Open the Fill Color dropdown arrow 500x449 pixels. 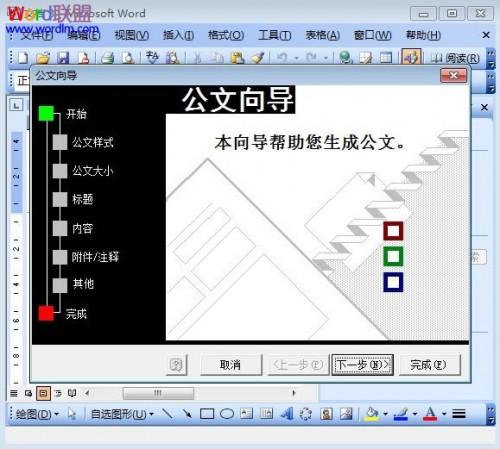pyautogui.click(x=385, y=414)
